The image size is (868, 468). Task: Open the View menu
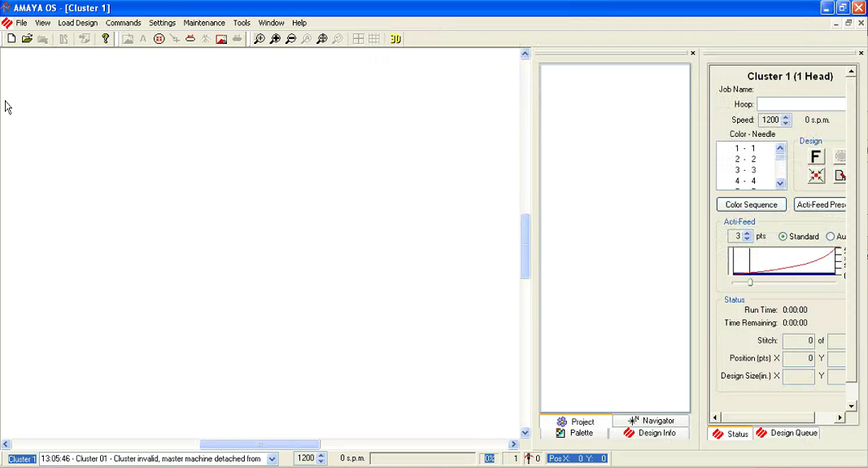(42, 24)
